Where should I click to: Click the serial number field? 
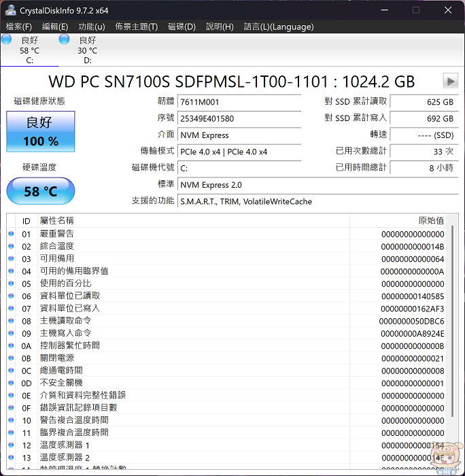click(x=239, y=118)
